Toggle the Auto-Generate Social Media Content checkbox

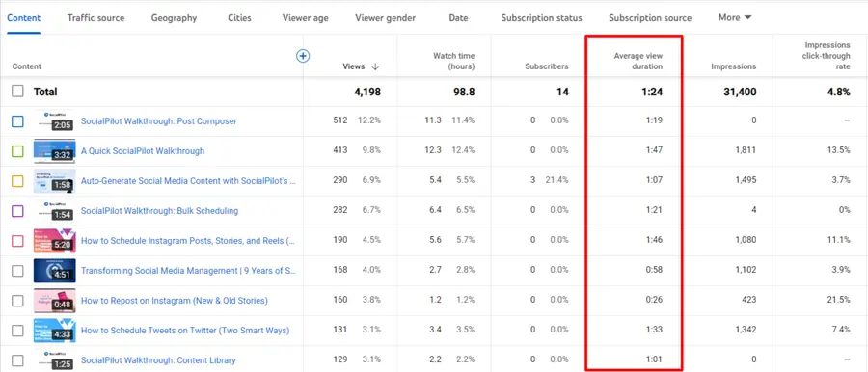pyautogui.click(x=17, y=181)
